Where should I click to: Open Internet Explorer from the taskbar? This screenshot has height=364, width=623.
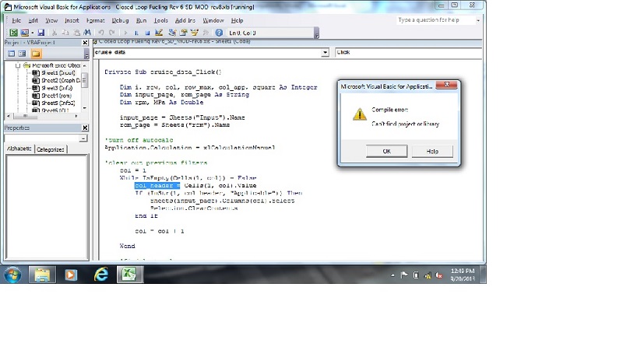click(x=101, y=274)
